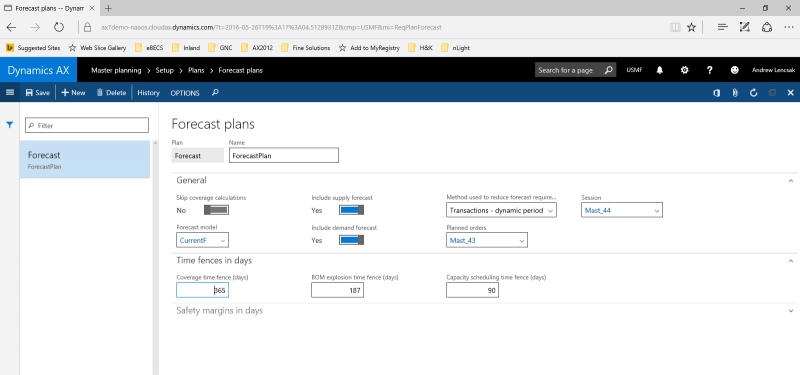Toggle Skip coverage calculations switch

point(216,210)
